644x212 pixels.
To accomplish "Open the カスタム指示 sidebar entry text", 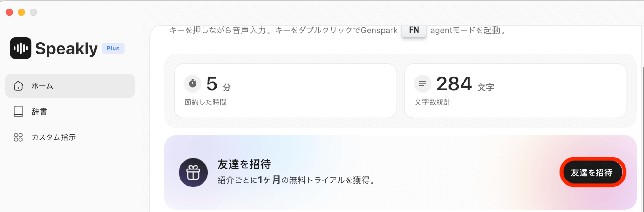I will pyautogui.click(x=54, y=137).
